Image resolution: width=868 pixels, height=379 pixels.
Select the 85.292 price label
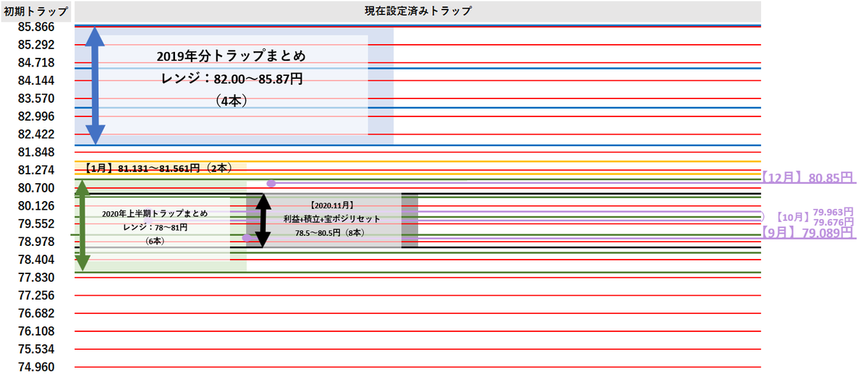pos(35,45)
